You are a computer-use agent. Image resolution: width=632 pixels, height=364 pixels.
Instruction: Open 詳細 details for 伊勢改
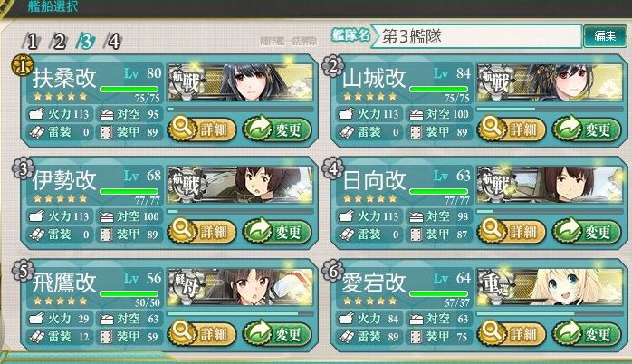click(202, 232)
